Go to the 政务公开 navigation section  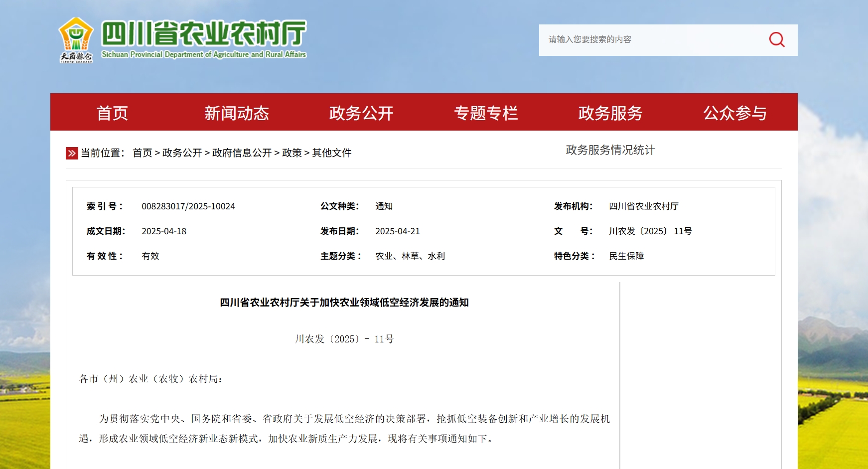[x=361, y=113]
